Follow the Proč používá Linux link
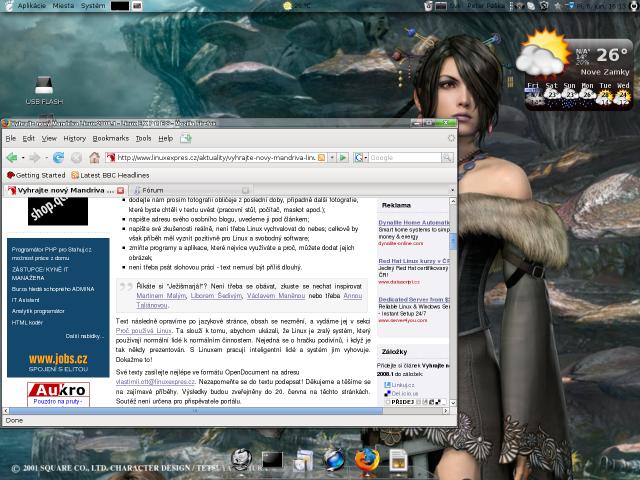Screen dimensions: 640x480 pyautogui.click(x=144, y=331)
